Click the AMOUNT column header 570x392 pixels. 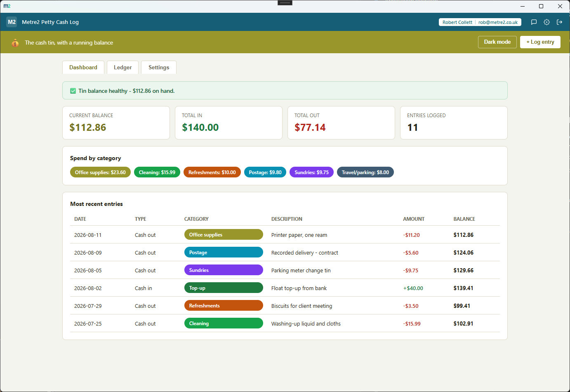click(x=414, y=219)
